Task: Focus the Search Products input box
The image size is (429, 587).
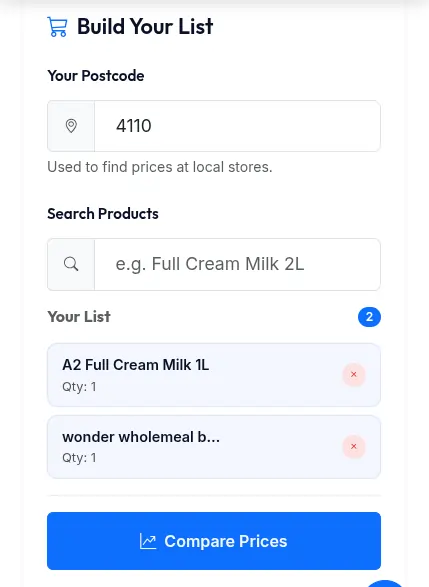Action: tap(237, 264)
